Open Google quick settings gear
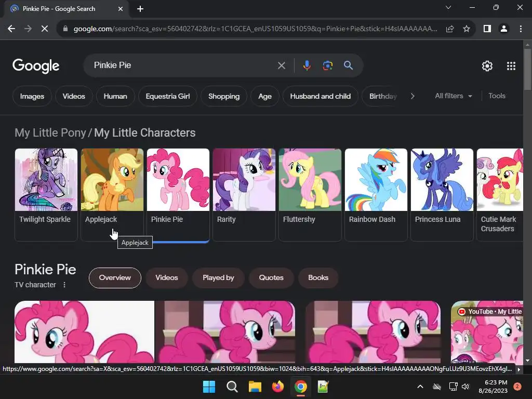 487,66
